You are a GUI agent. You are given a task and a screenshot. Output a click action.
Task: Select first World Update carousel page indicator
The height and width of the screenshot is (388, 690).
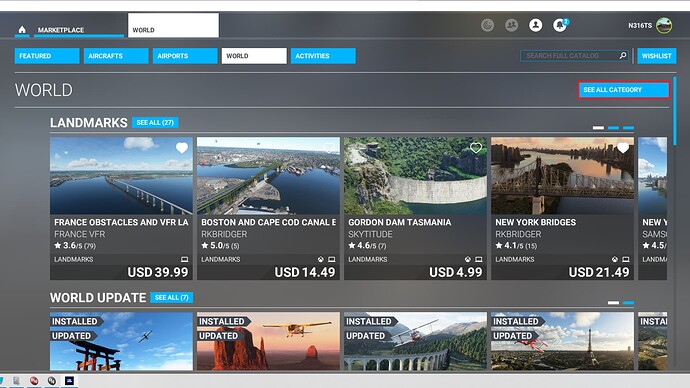[x=613, y=303]
